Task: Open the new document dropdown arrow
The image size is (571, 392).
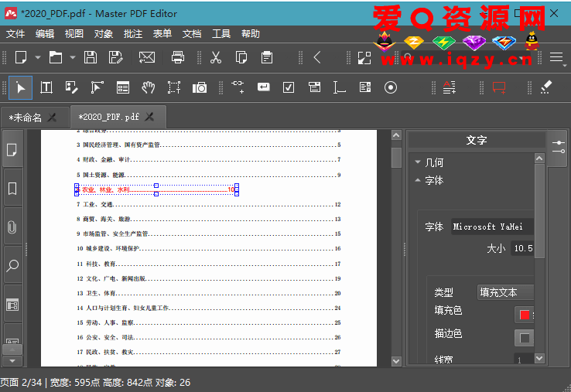Action: [38, 57]
